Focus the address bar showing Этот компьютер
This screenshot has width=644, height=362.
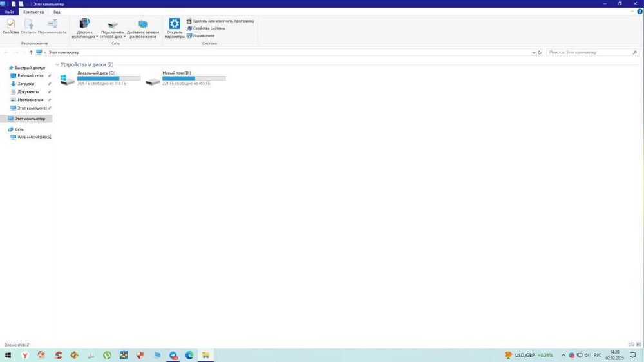click(x=283, y=53)
